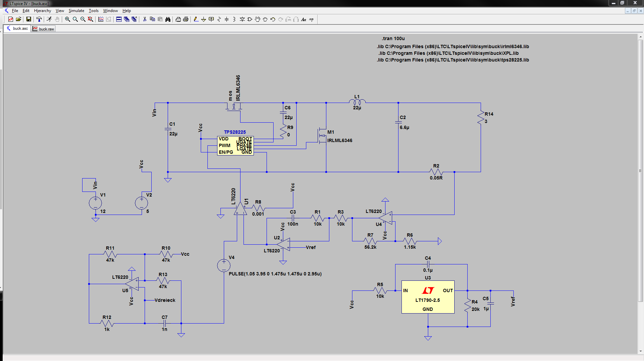Place an inductor using the toolbar icon
Image resolution: width=644 pixels, height=361 pixels.
click(x=234, y=19)
